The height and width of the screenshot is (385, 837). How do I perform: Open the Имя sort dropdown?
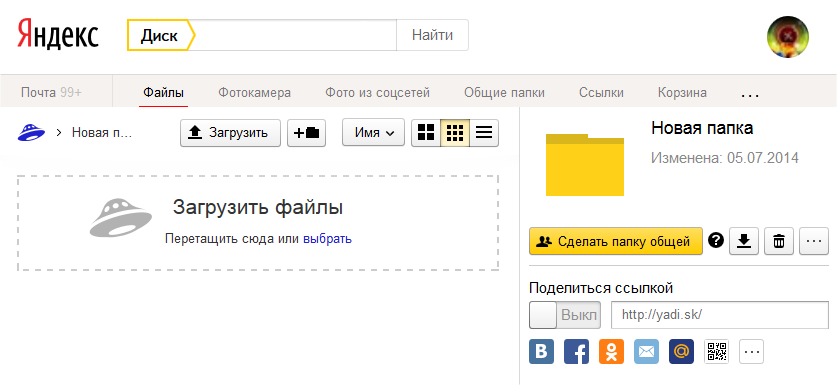pos(373,132)
